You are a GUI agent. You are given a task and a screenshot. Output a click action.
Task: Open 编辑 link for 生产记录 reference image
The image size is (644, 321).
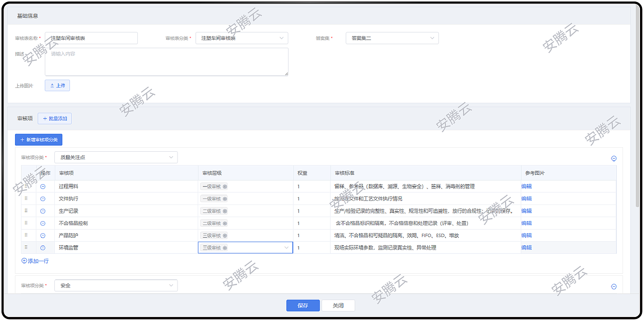[526, 211]
